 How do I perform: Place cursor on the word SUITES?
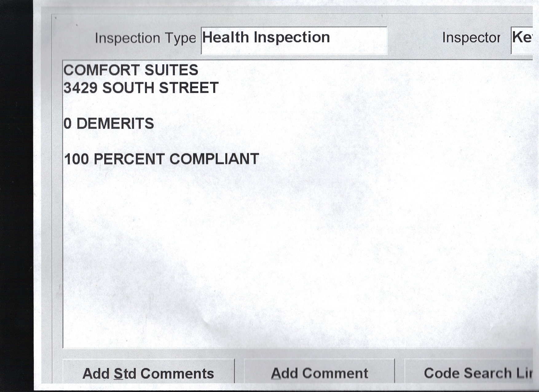(x=171, y=70)
